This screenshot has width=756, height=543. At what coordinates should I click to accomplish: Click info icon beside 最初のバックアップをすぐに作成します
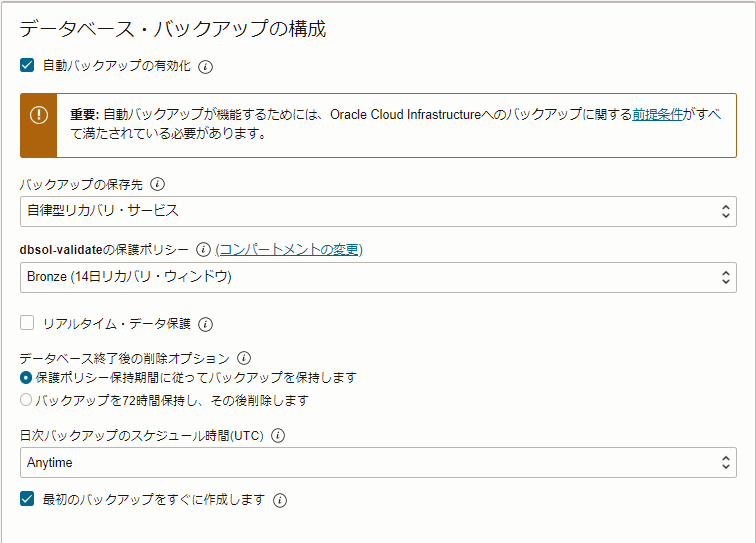280,500
